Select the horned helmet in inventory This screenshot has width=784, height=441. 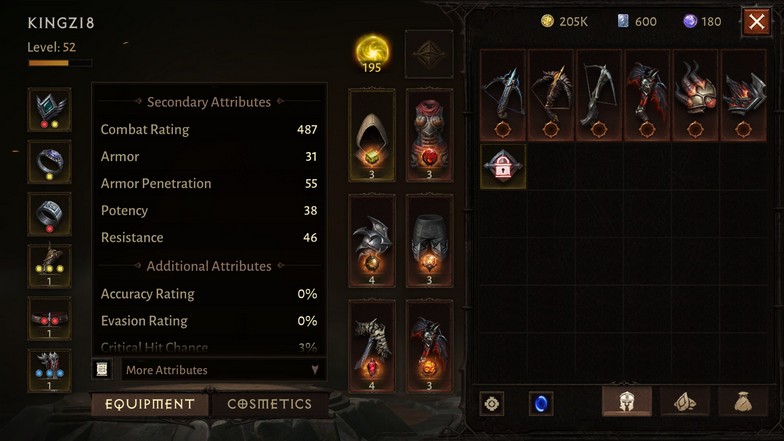(x=694, y=95)
